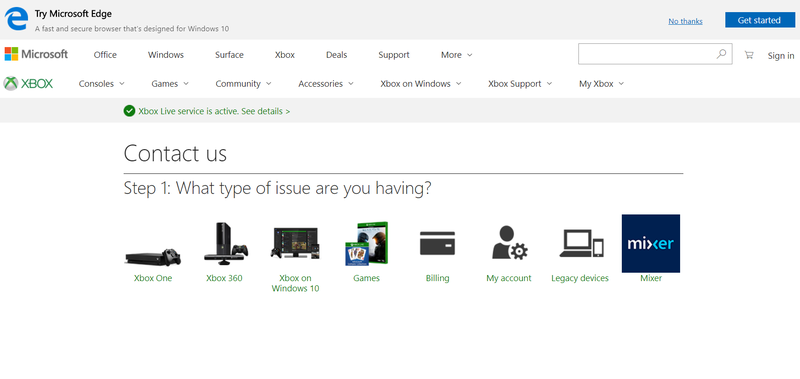Viewport: 800px width, 379px height.
Task: Click the Xbox One text link
Action: [x=153, y=278]
